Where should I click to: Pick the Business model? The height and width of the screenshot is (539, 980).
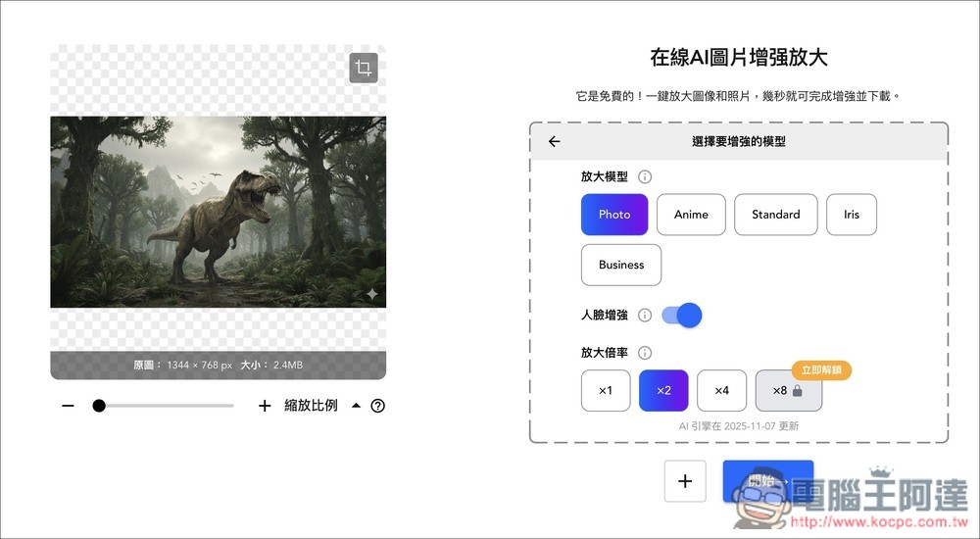(621, 265)
